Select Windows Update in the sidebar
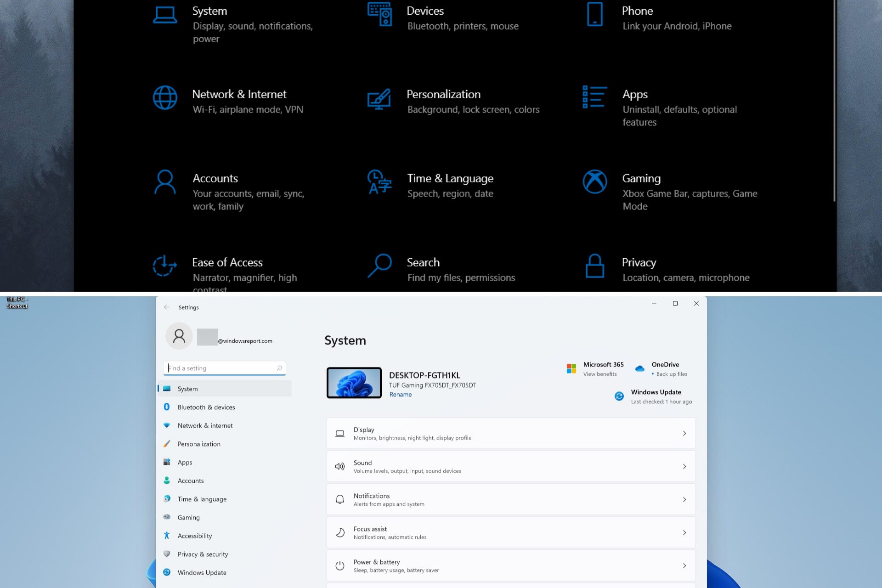882x588 pixels. 225,572
